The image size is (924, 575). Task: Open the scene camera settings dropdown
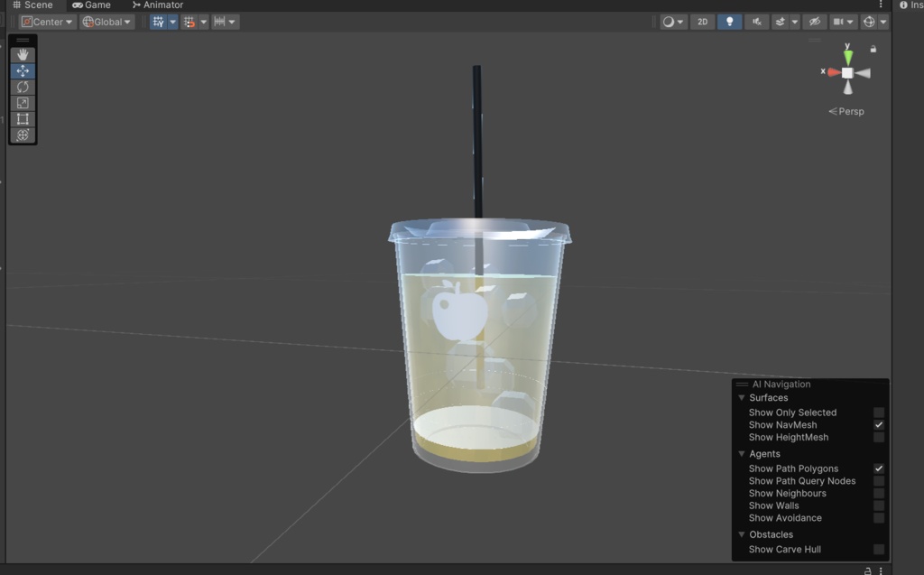click(x=843, y=22)
